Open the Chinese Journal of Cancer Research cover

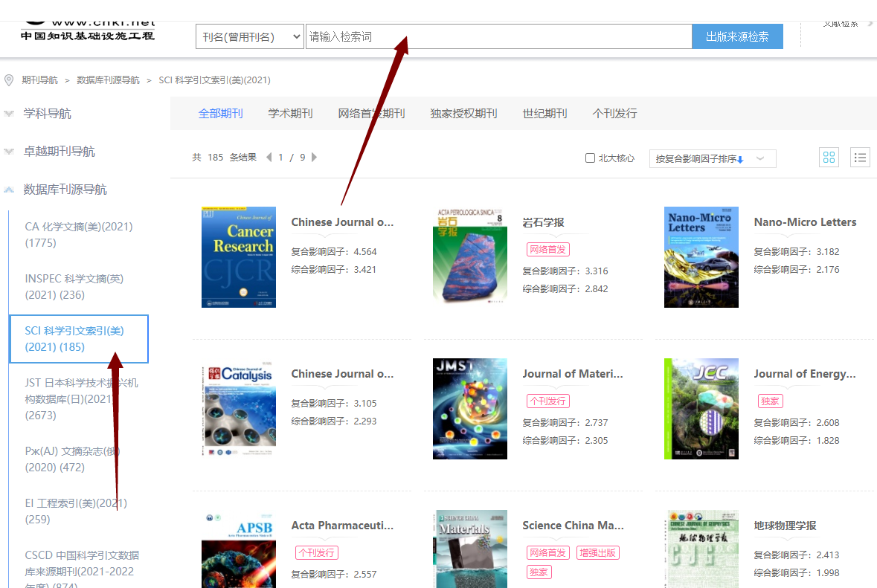click(x=239, y=257)
